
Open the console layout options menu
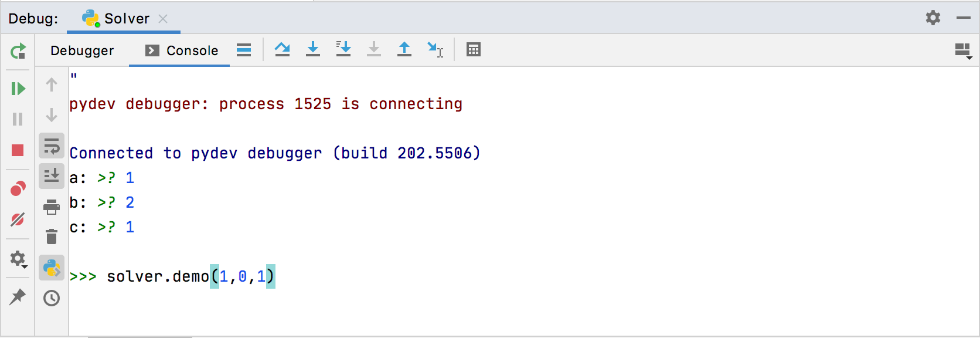[963, 51]
